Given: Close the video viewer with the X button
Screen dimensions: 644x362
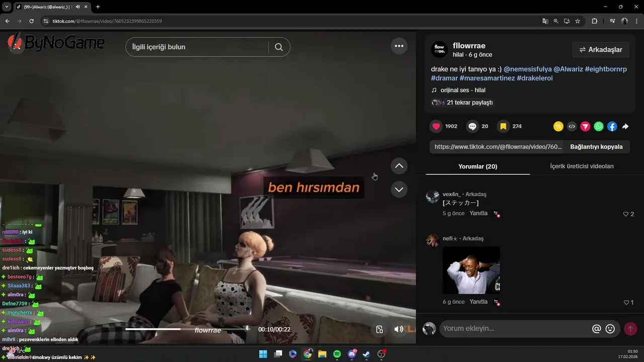Looking at the screenshot, I should point(16,46).
